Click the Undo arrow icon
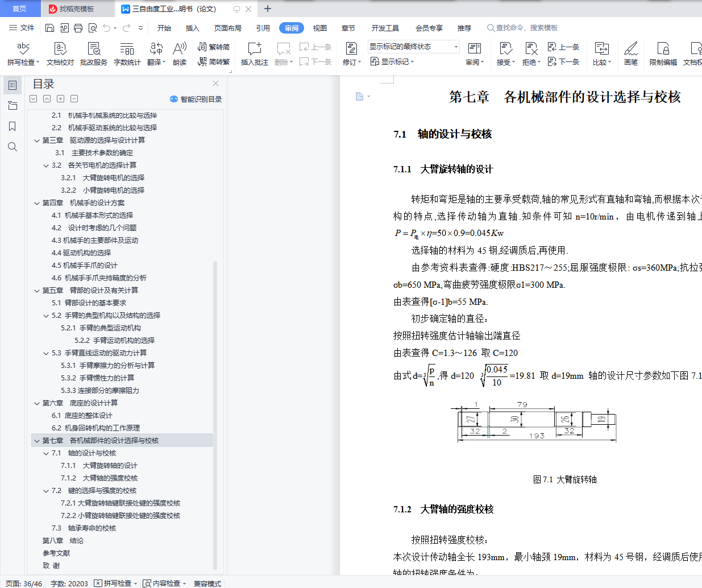The width and height of the screenshot is (702, 588). (106, 28)
